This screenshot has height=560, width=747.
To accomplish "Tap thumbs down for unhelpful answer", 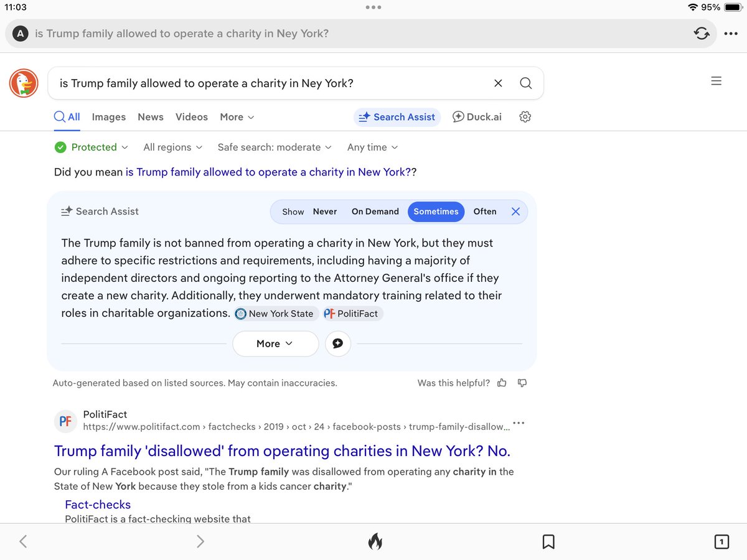I will pos(522,383).
